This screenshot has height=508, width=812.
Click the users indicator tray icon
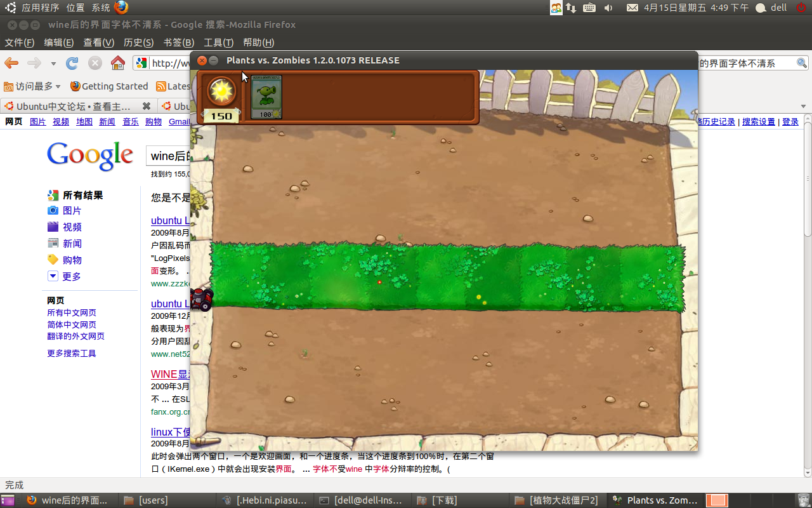(x=556, y=8)
